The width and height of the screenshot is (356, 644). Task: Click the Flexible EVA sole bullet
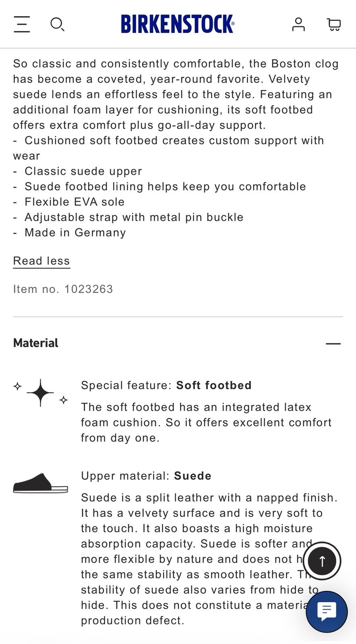(x=69, y=202)
